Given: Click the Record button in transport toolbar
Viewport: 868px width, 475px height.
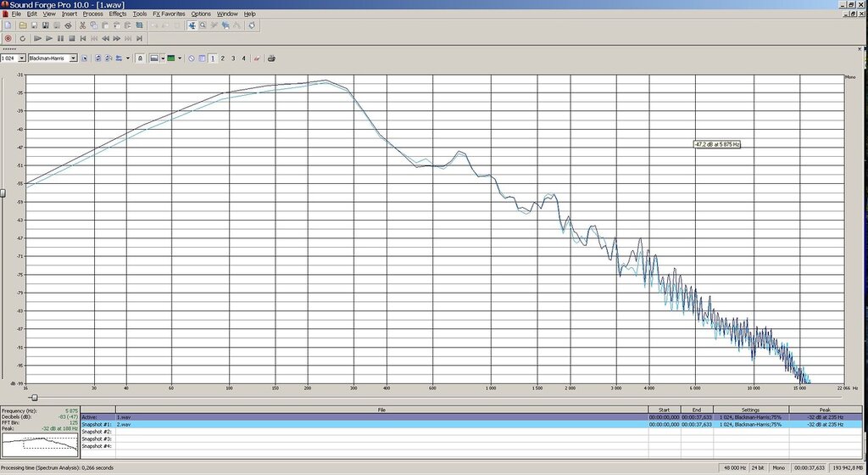Looking at the screenshot, I should pyautogui.click(x=8, y=38).
